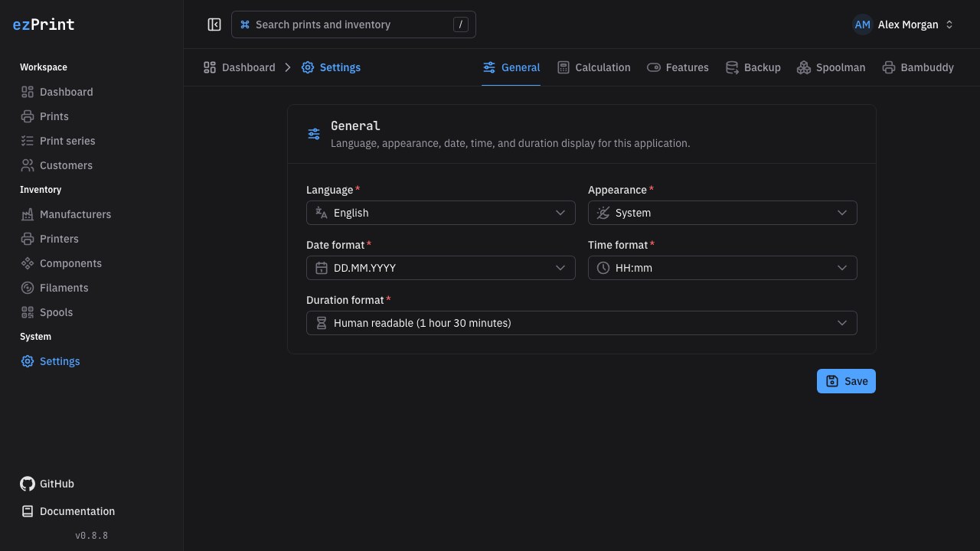Switch to the General tab
The width and height of the screenshot is (980, 551).
coord(511,67)
